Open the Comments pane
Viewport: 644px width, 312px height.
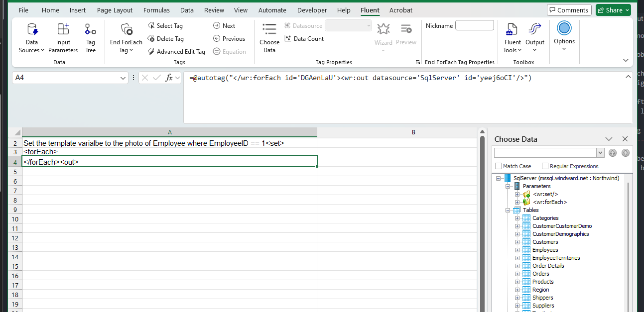pos(569,10)
